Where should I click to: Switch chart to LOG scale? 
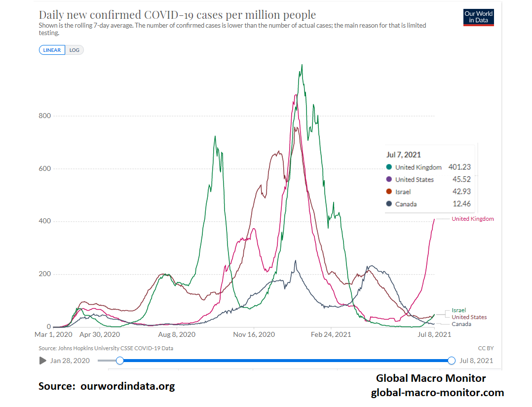tap(75, 50)
